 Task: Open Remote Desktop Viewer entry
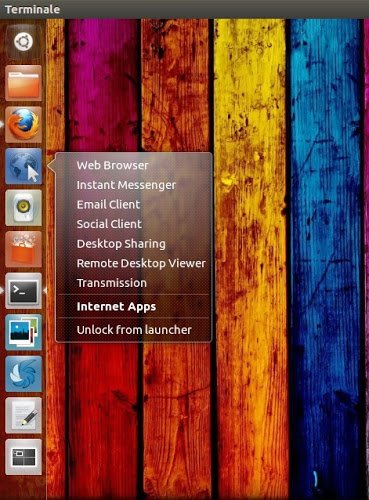pos(141,263)
